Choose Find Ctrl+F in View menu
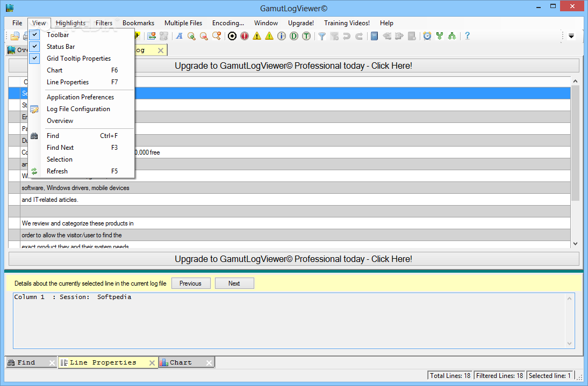Viewport: 588px width, 386px height. coord(81,135)
